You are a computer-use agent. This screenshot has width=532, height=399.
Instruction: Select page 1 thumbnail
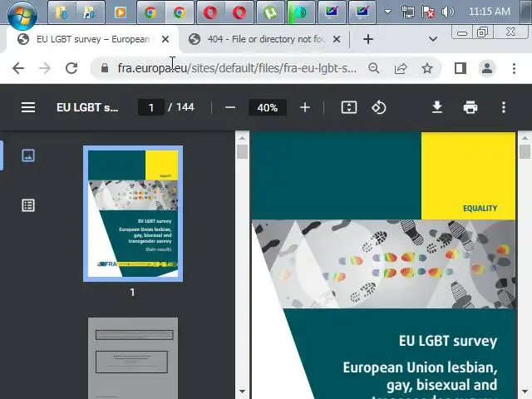(x=133, y=214)
